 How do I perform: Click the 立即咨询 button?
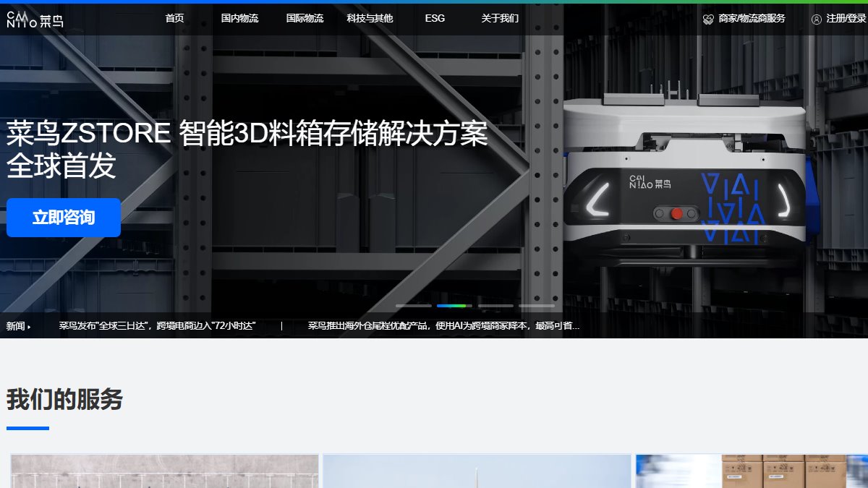pyautogui.click(x=64, y=218)
